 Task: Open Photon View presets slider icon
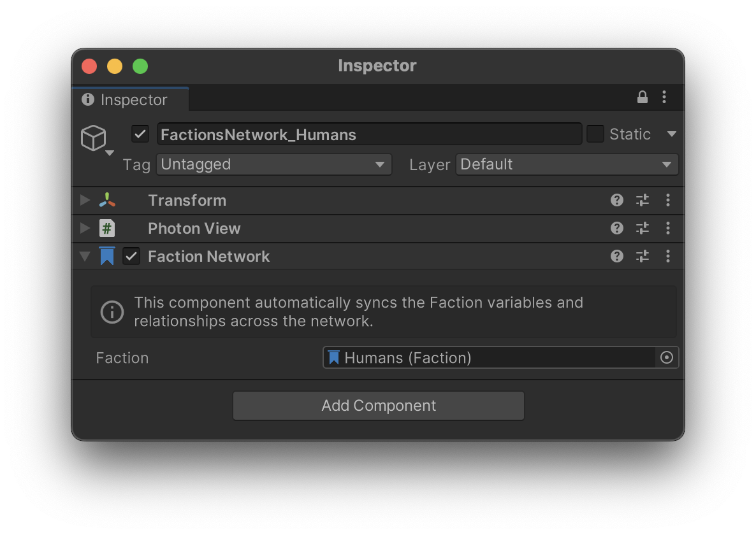(643, 228)
